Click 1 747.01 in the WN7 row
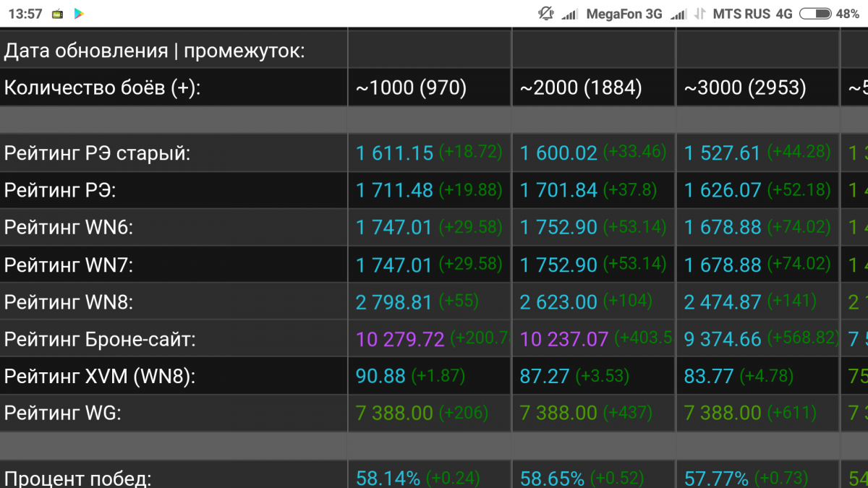Viewport: 868px width, 488px height. (393, 265)
